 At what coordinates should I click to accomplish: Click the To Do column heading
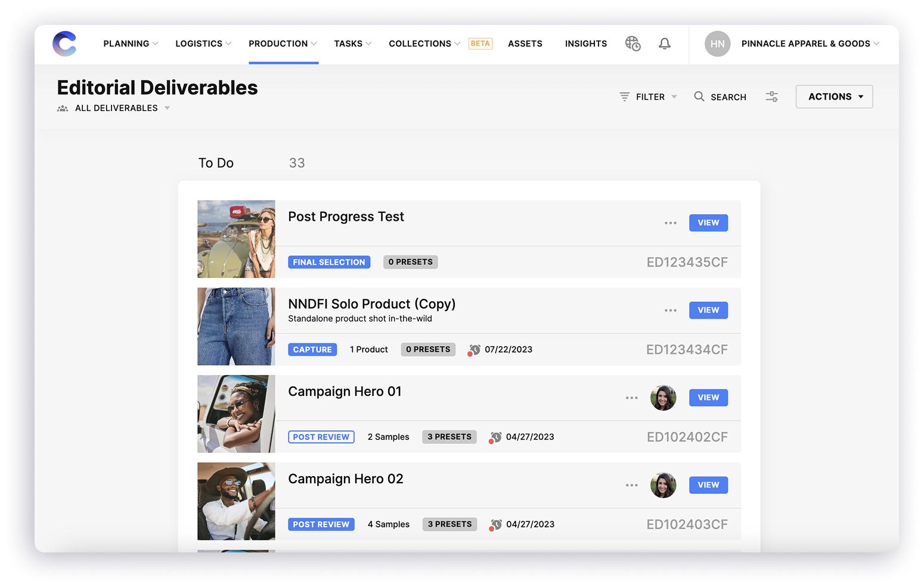216,163
